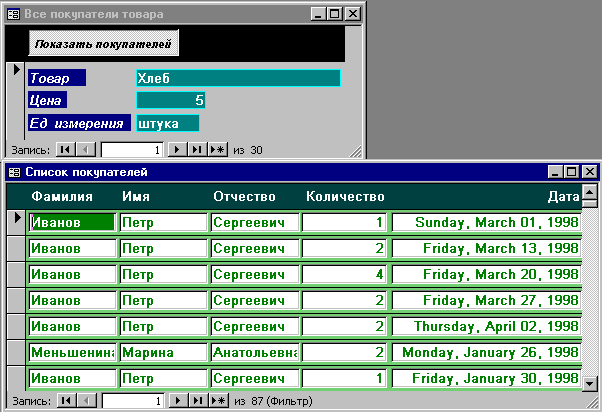602x412 pixels.
Task: Click record number box in Список покупателей
Action: coord(133,401)
